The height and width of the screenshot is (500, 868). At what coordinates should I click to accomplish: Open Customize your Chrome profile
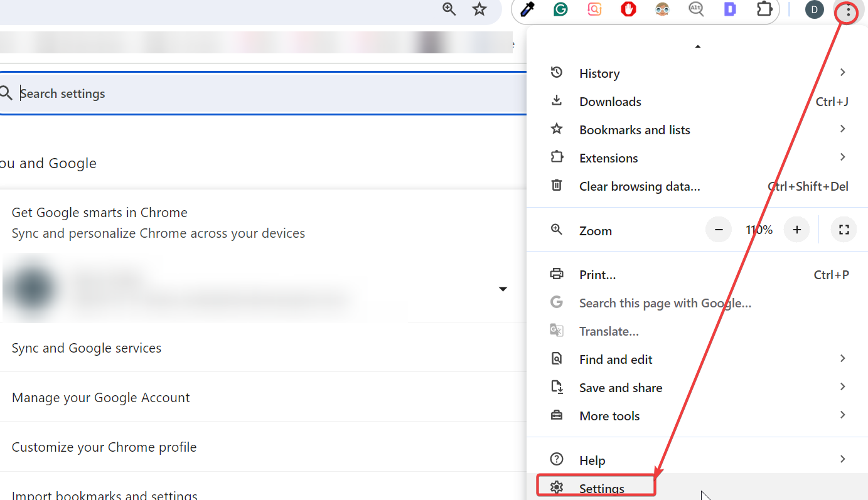(x=263, y=447)
